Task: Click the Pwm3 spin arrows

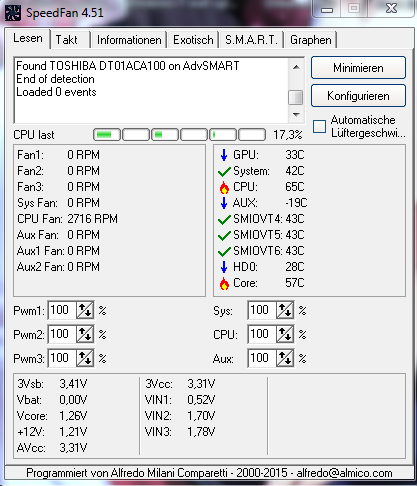Action: point(85,358)
